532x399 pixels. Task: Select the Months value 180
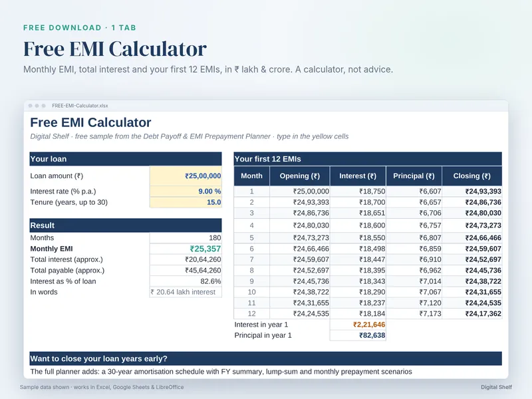point(186,238)
